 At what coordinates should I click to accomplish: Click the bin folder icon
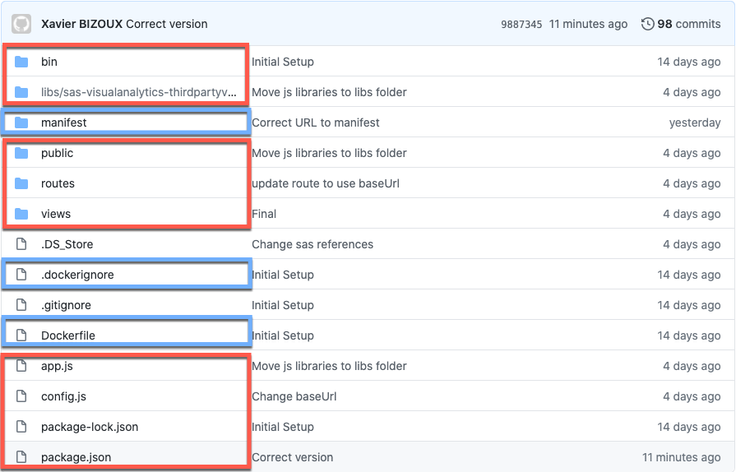coord(21,62)
